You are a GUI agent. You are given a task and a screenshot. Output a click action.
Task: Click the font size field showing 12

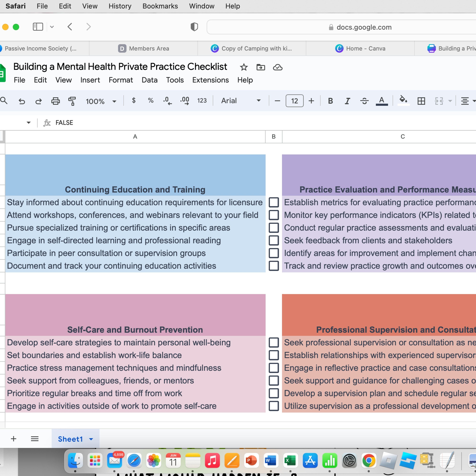pos(294,101)
